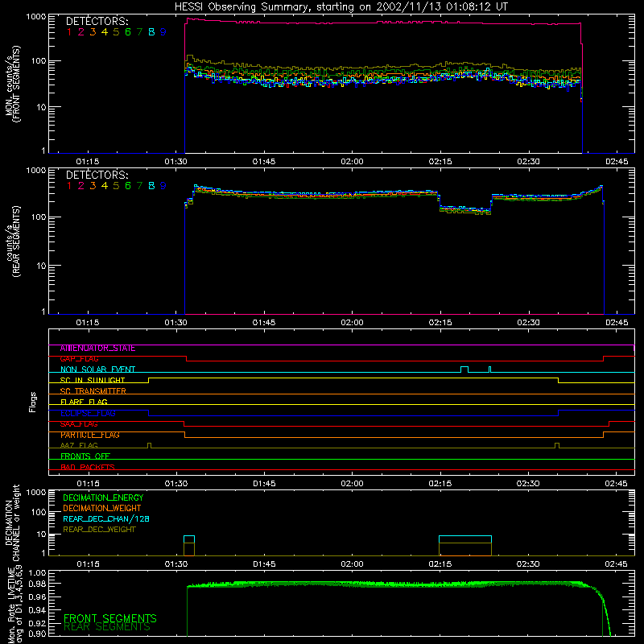Click the REAR SEGMENTS livetime legend label
The height and width of the screenshot is (644, 644).
click(x=107, y=627)
